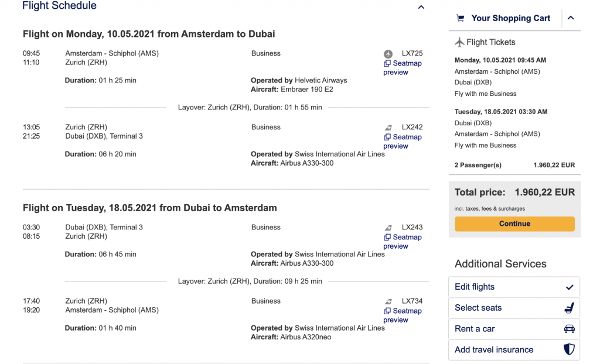The image size is (600, 364).
Task: Click the Helvetic Airways logo next to LX725
Action: tap(388, 54)
